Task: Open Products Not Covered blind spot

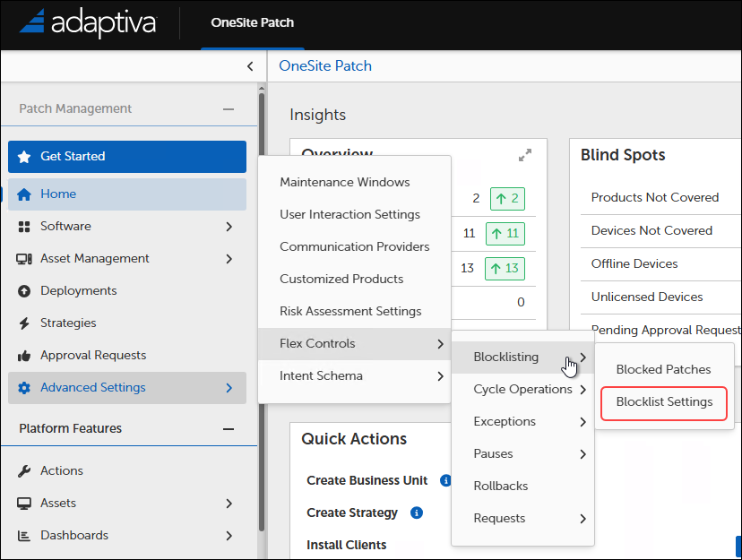Action: point(655,198)
